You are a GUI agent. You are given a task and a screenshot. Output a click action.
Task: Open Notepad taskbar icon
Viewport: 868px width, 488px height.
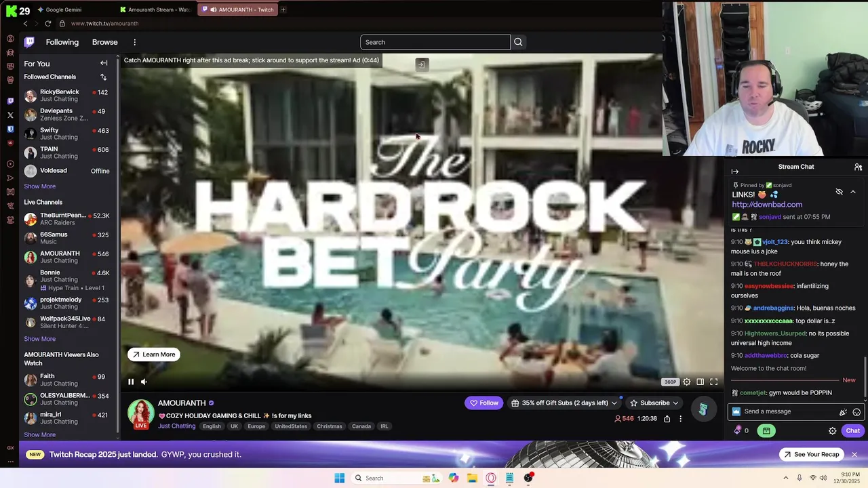tap(509, 478)
